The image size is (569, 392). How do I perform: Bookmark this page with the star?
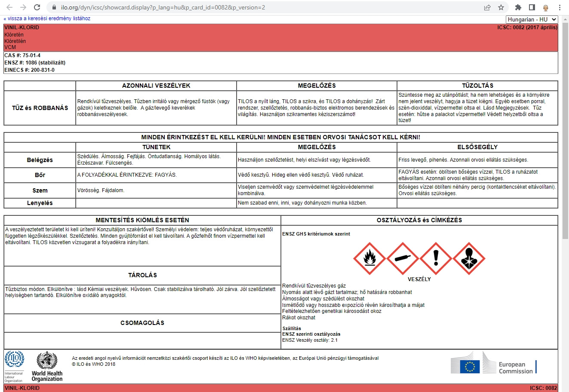501,7
